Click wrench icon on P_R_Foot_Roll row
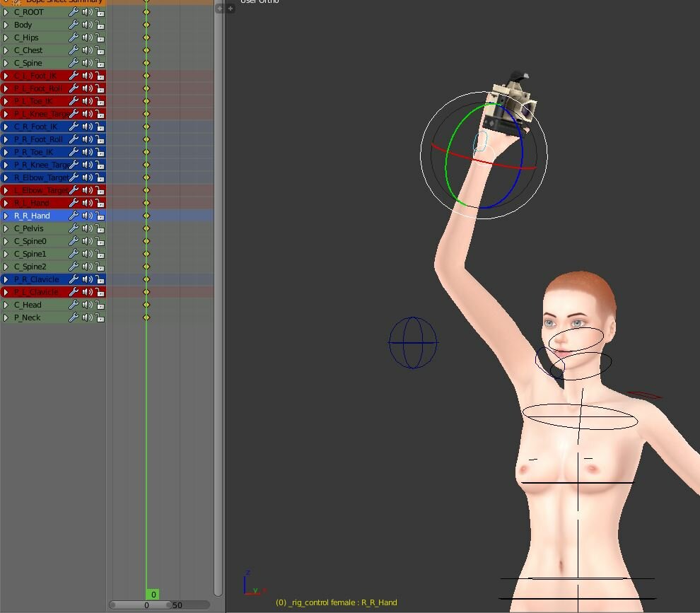 point(74,139)
